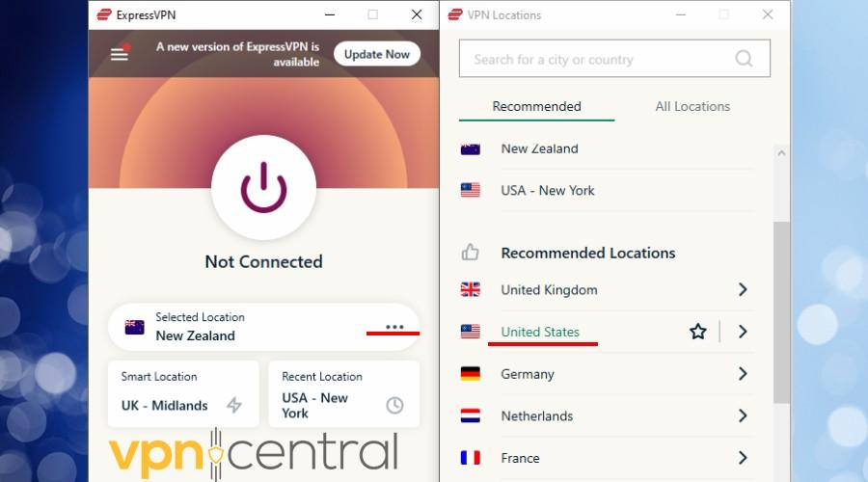
Task: Click the Recent Location clock icon
Action: pyautogui.click(x=394, y=405)
